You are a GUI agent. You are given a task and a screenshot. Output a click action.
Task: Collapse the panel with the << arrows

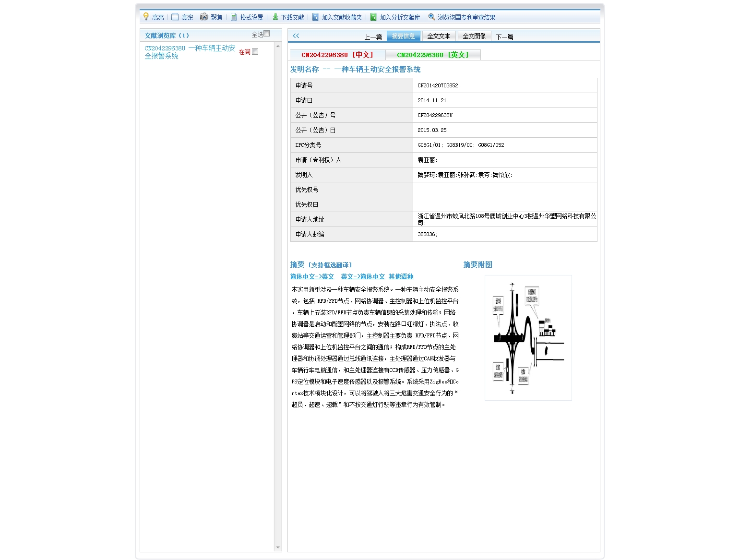[296, 36]
